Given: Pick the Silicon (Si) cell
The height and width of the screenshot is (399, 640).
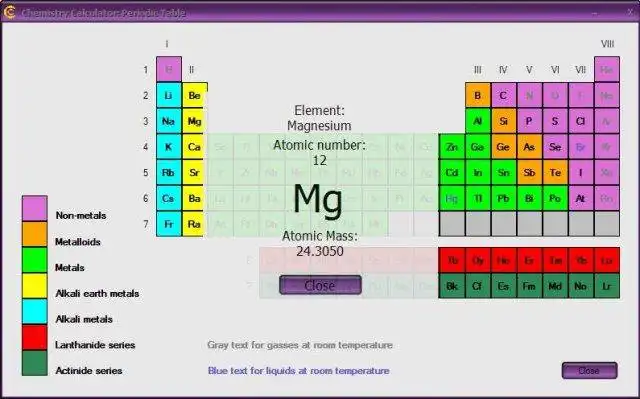Looking at the screenshot, I should pos(504,121).
